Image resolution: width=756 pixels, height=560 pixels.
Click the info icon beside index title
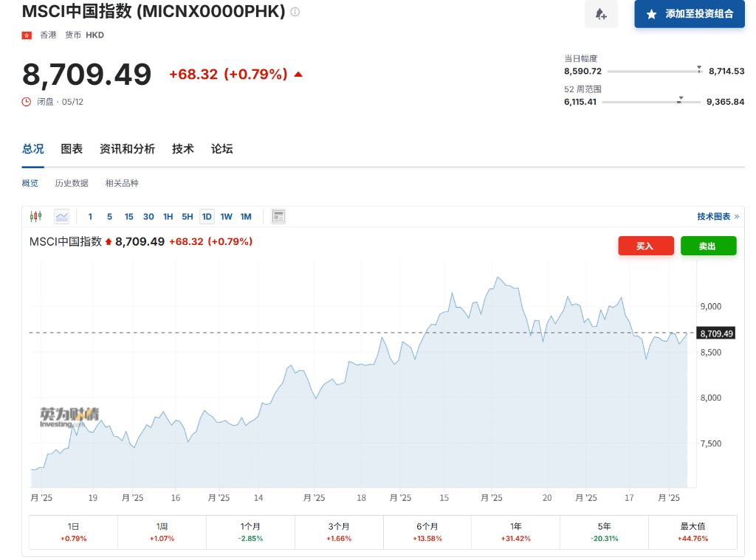[x=295, y=13]
